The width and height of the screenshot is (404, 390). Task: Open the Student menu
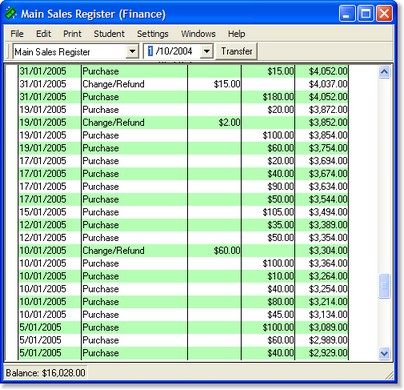[x=109, y=34]
